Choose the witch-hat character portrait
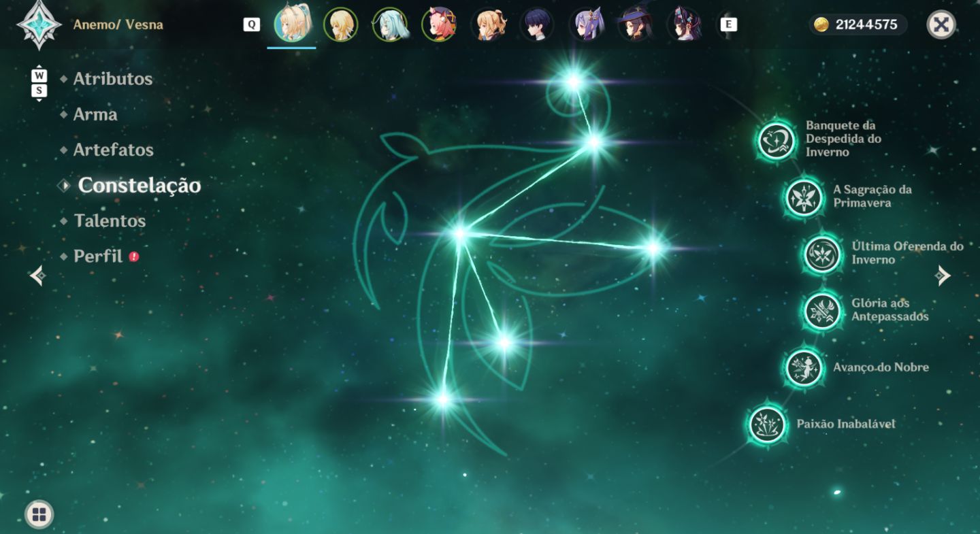This screenshot has height=534, width=980. (635, 24)
